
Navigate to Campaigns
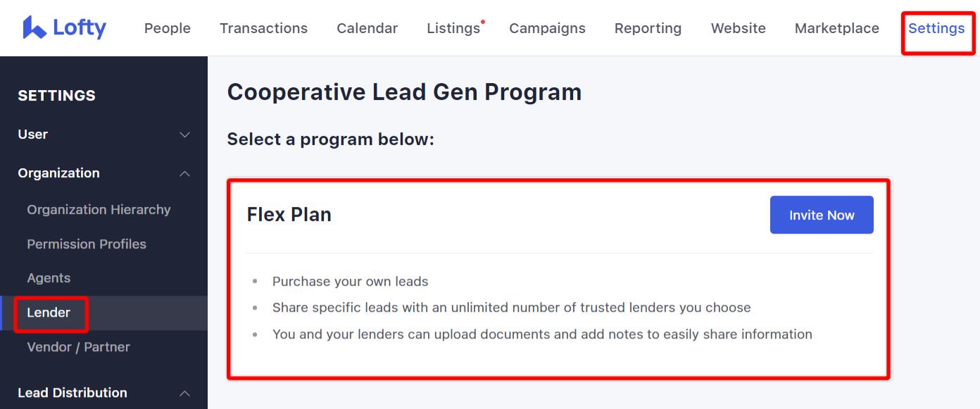click(x=547, y=28)
